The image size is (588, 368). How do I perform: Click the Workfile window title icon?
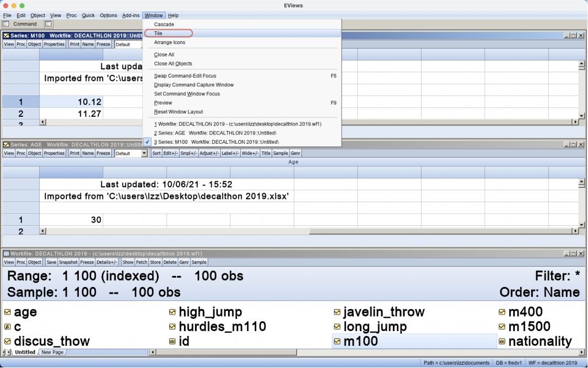click(7, 254)
